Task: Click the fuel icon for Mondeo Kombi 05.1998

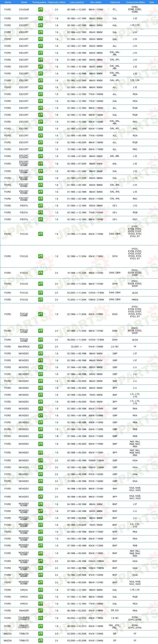Action: (x=40, y=525)
